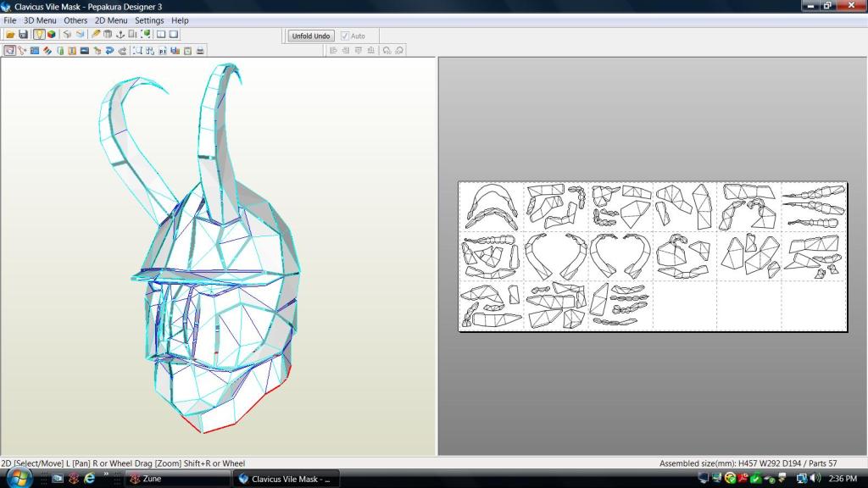The image size is (868, 488).
Task: Click Clavicus Vile Mask taskbar button
Action: [287, 479]
